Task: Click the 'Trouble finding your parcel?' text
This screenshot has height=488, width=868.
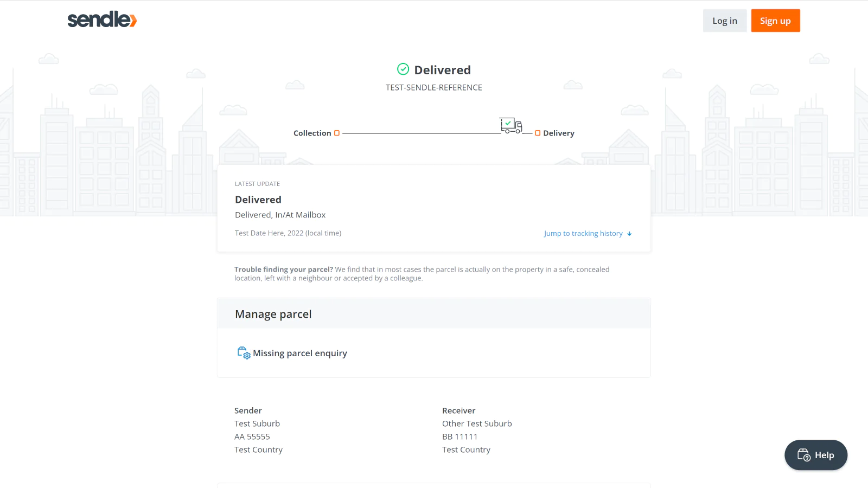Action: point(284,269)
